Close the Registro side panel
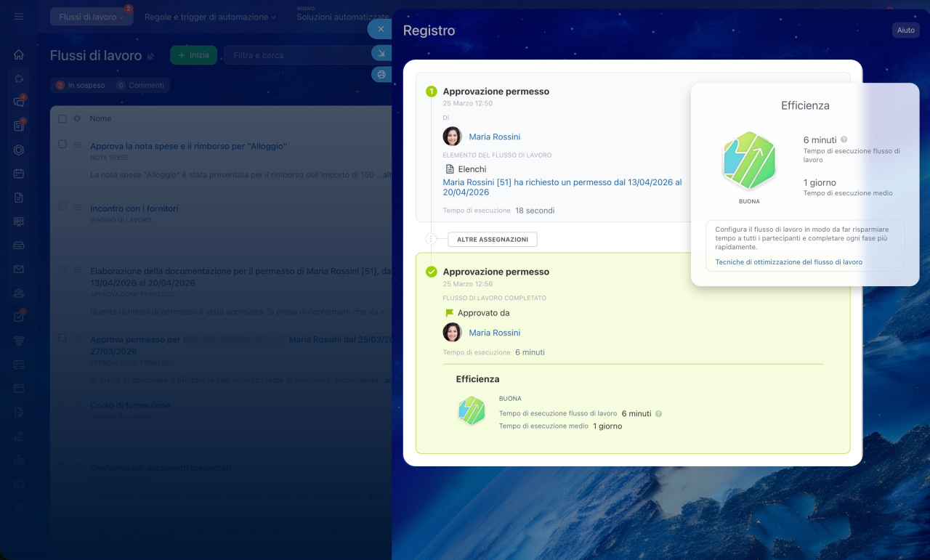This screenshot has width=930, height=560. tap(381, 29)
